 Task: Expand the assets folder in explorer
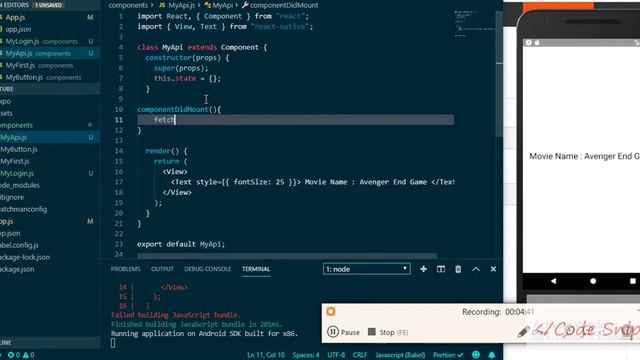pyautogui.click(x=49, y=113)
